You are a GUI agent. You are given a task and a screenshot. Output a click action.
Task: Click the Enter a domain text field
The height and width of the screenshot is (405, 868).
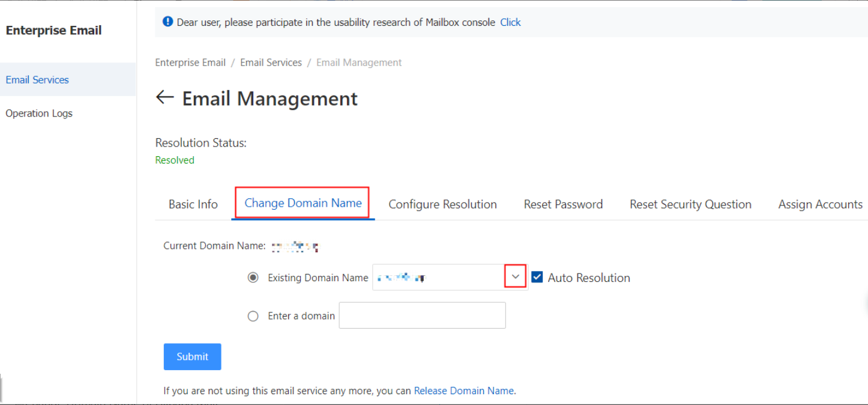(x=422, y=315)
